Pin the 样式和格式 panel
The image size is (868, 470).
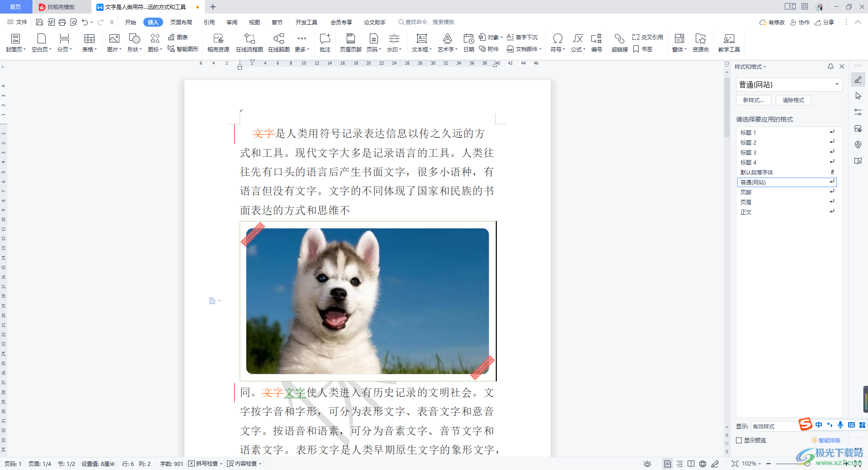pyautogui.click(x=830, y=66)
